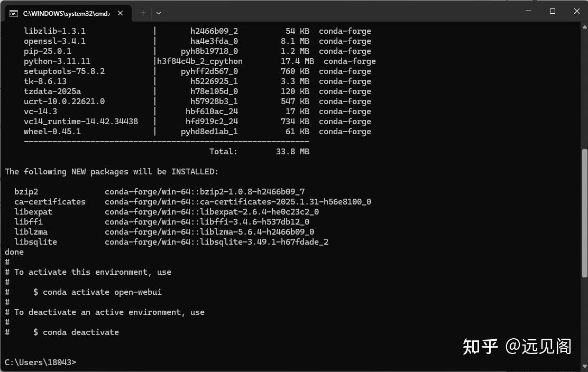This screenshot has height=372, width=588.
Task: Click the python-3.11.11 package entry
Action: (57, 61)
